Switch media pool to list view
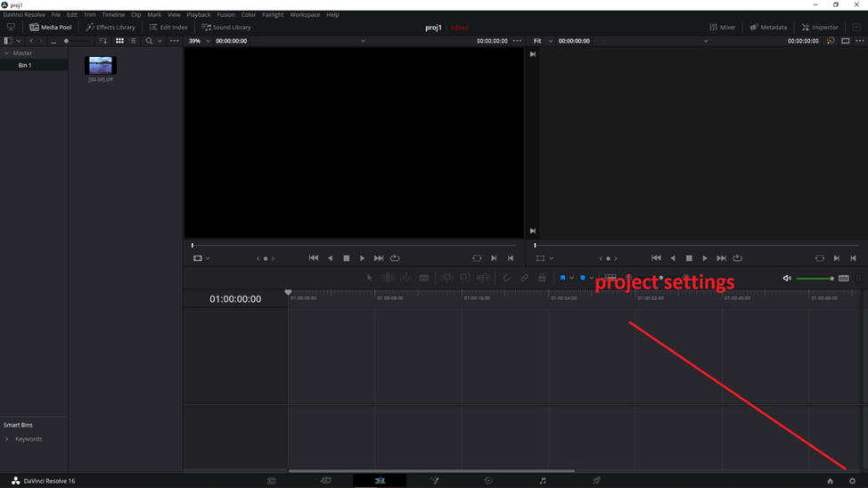Image resolution: width=868 pixels, height=488 pixels. pyautogui.click(x=133, y=41)
